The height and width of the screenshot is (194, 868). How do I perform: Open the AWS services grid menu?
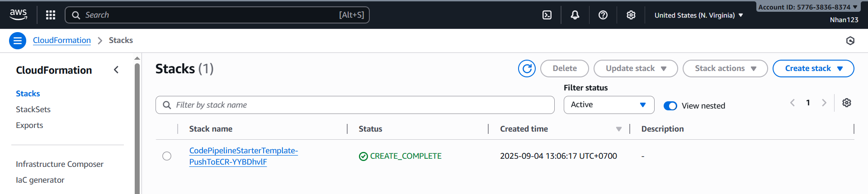click(51, 15)
